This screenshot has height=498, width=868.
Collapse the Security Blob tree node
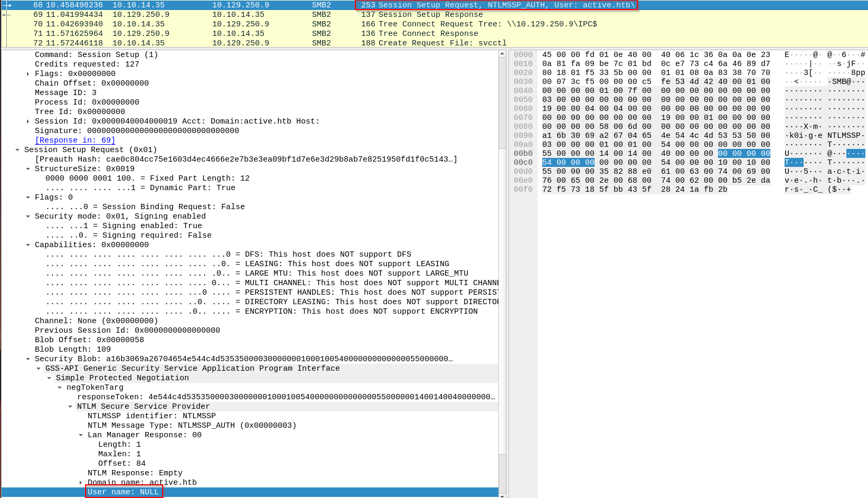coord(28,359)
